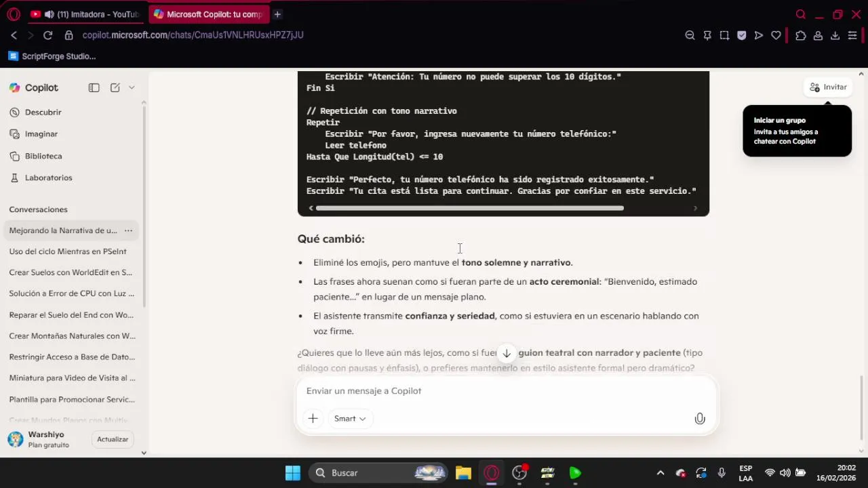Viewport: 868px width, 488px height.
Task: Open conversation Crear Suelos con WorldEdit
Action: [x=72, y=272]
